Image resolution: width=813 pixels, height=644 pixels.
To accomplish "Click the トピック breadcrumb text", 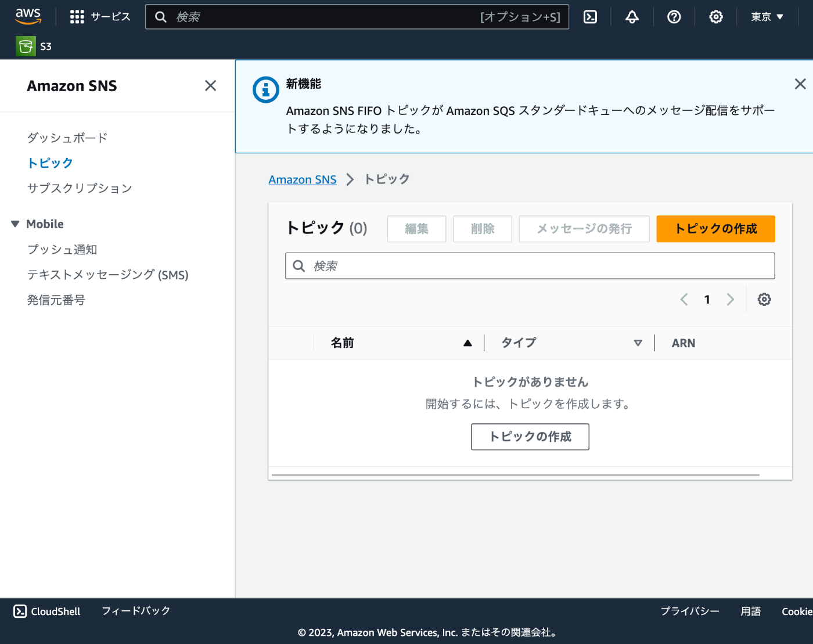I will (x=387, y=179).
